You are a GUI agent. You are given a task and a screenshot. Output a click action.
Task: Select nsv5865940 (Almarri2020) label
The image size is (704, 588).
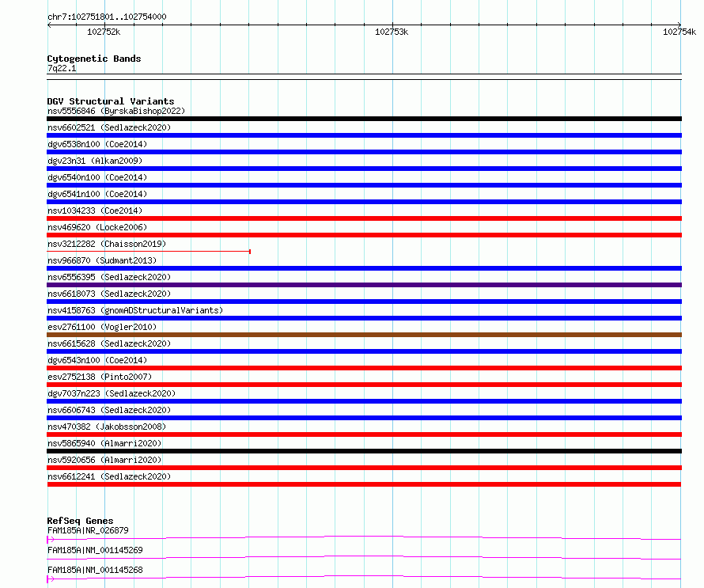point(104,443)
